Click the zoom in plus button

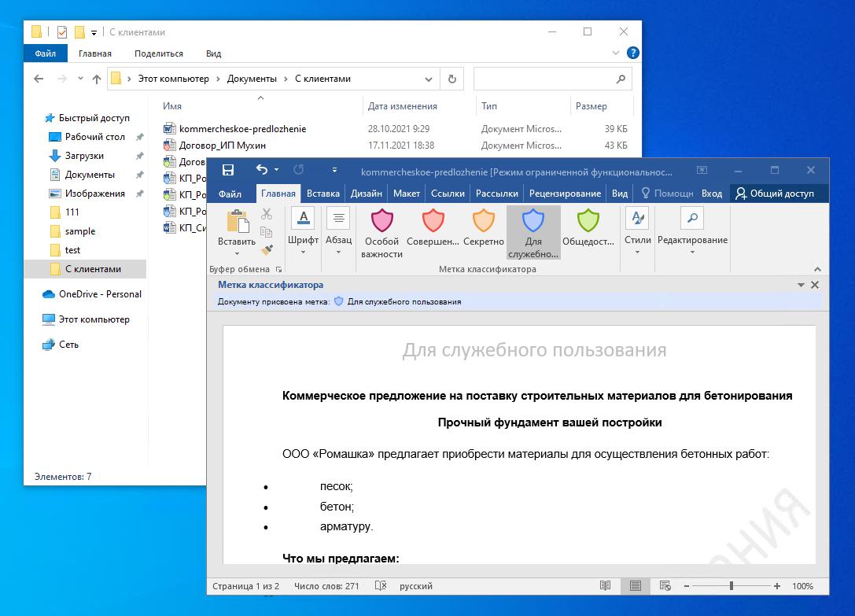pyautogui.click(x=777, y=586)
